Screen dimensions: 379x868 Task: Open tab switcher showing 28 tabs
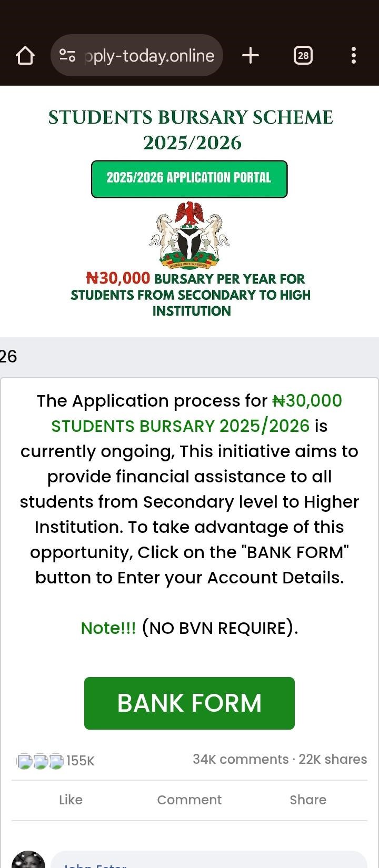[303, 55]
